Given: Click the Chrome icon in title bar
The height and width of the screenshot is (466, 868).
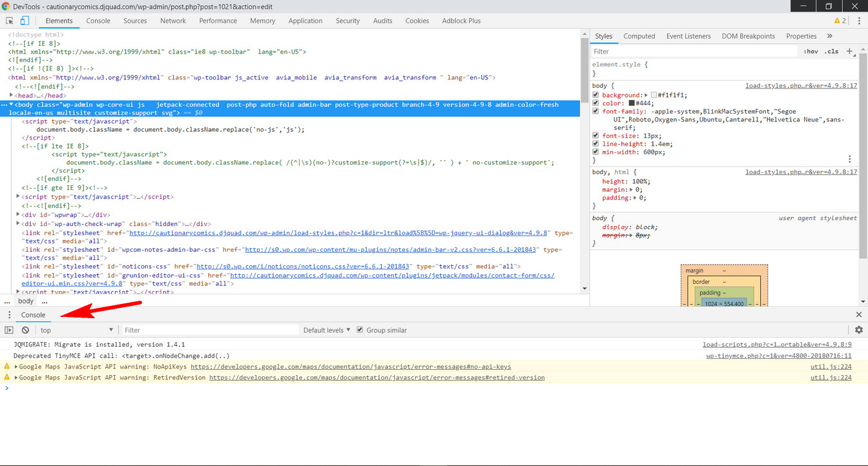Looking at the screenshot, I should (6, 6).
